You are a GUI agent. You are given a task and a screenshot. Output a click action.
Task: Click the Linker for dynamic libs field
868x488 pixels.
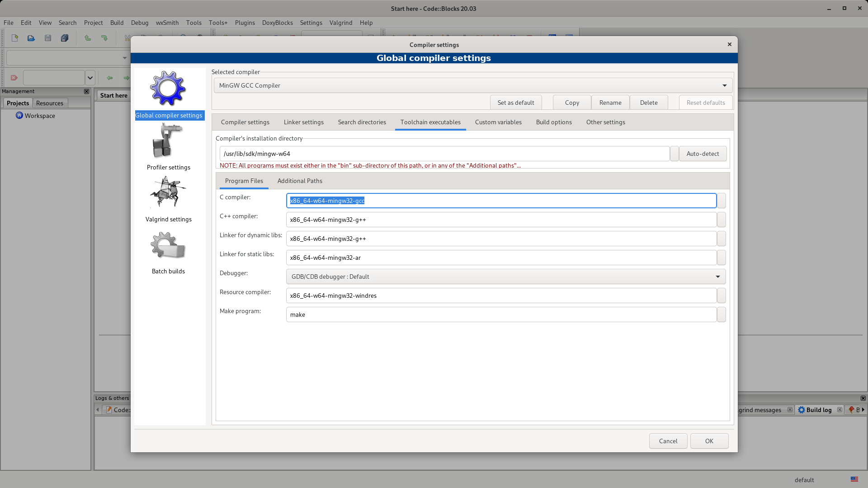click(501, 239)
